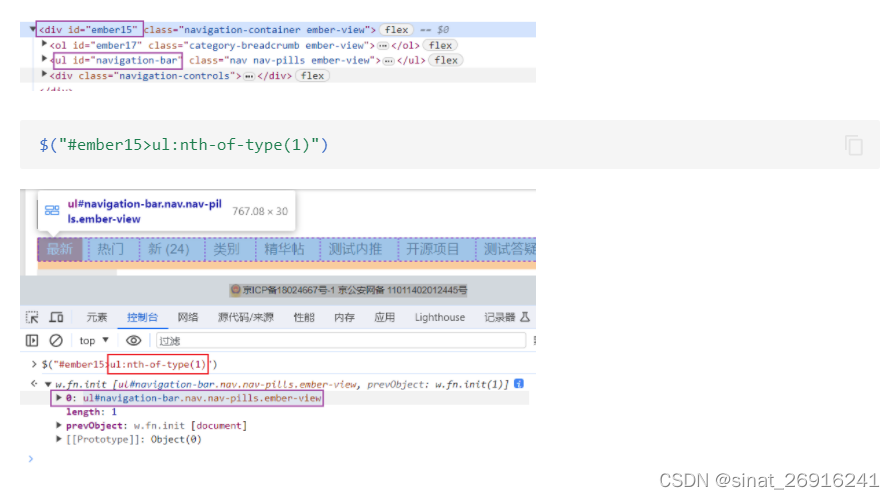The height and width of the screenshot is (499, 895).
Task: Collapse the w.fn.init result object
Action: 48,384
